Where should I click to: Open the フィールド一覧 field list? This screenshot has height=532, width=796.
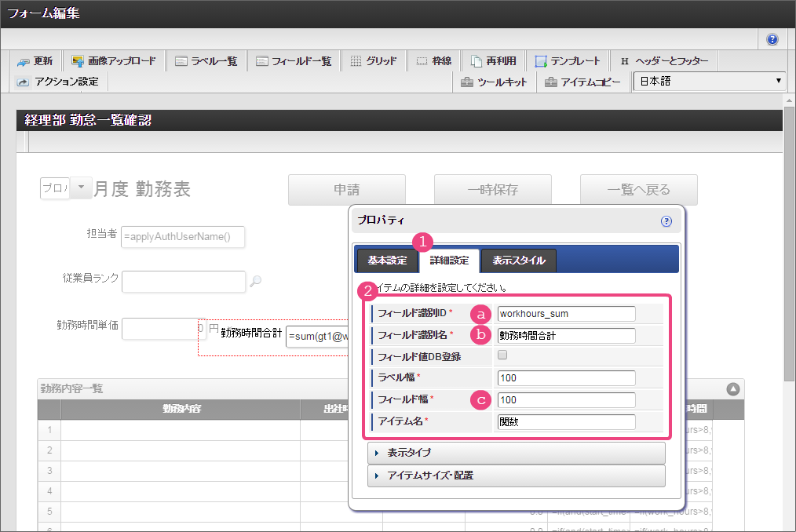coord(294,61)
